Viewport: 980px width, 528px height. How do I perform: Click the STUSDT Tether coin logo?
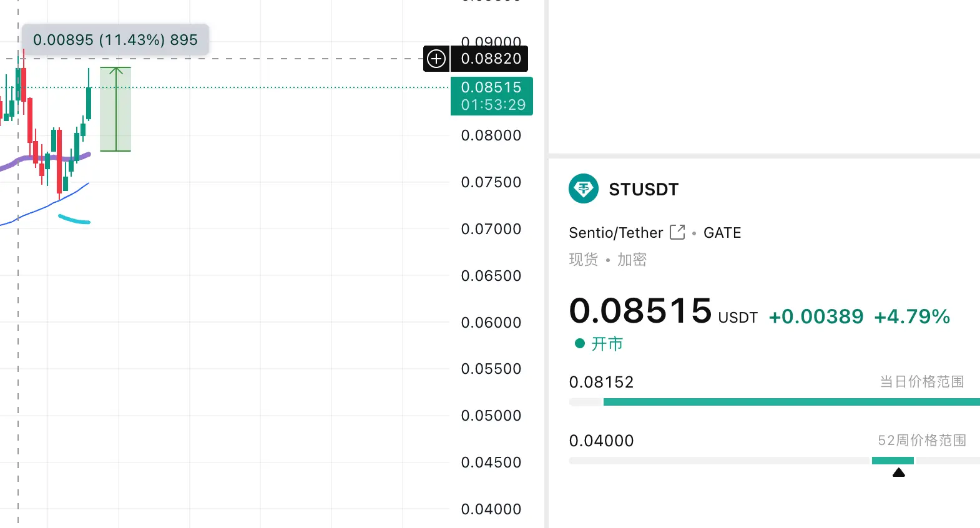(x=584, y=188)
